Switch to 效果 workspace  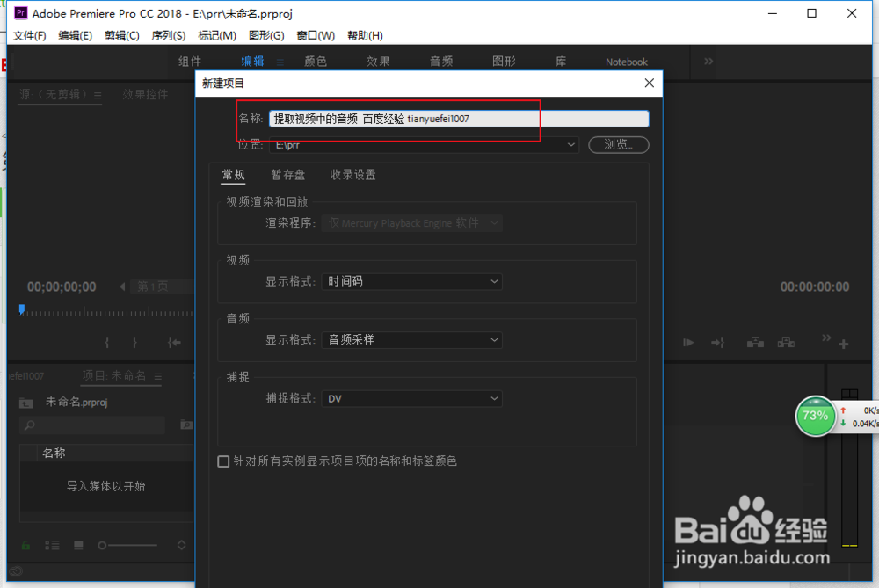pyautogui.click(x=378, y=62)
